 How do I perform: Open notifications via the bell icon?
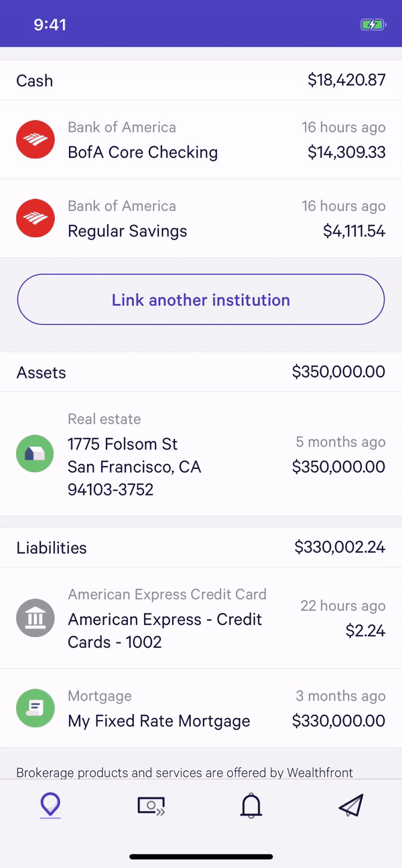[251, 806]
